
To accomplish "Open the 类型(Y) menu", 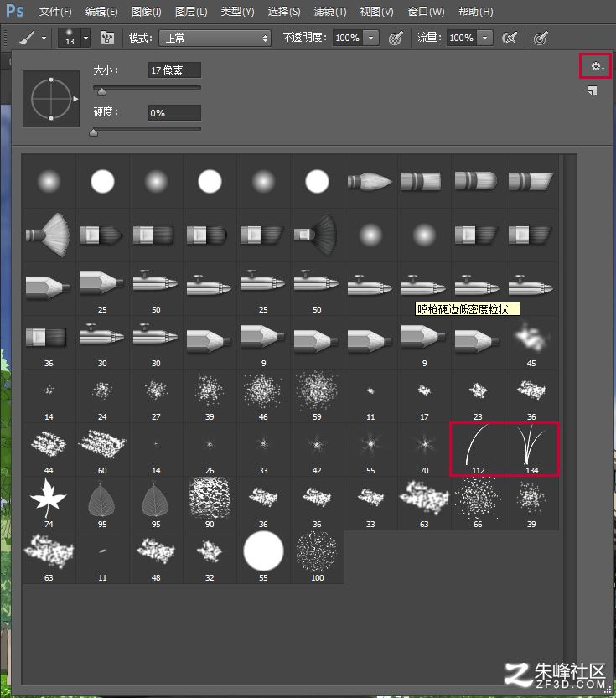I will click(237, 12).
